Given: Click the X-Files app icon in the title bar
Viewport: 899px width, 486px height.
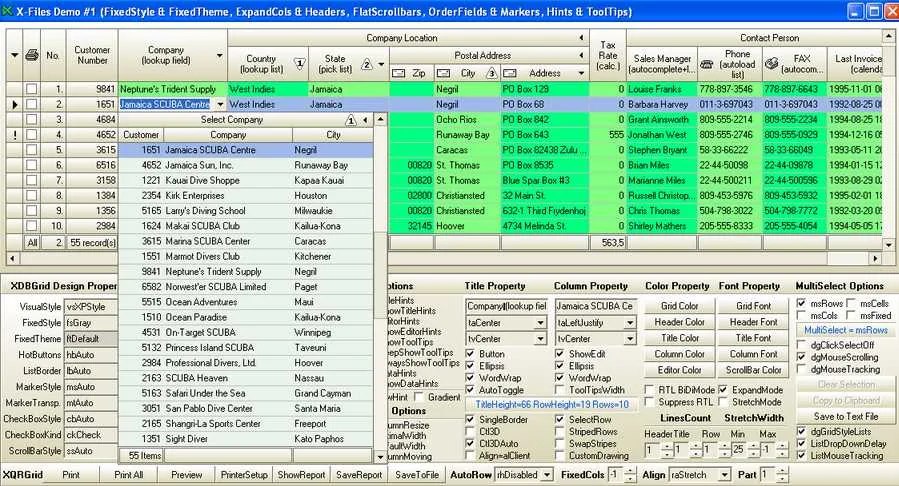Looking at the screenshot, I should click(7, 10).
